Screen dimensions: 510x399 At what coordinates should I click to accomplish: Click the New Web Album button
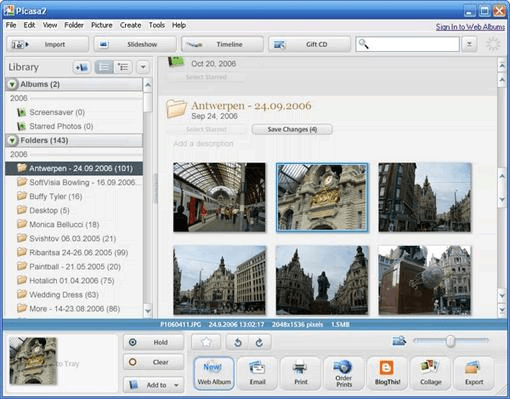[x=214, y=373]
